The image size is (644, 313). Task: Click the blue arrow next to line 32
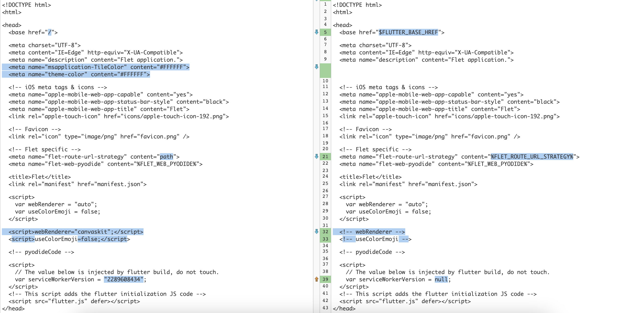(317, 232)
